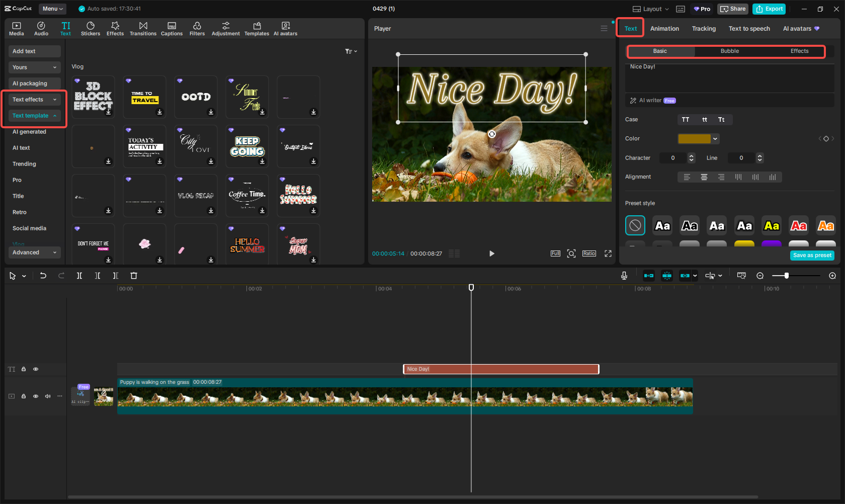The height and width of the screenshot is (504, 845).
Task: Toggle auto snapping in timeline toolbar
Action: click(x=667, y=276)
